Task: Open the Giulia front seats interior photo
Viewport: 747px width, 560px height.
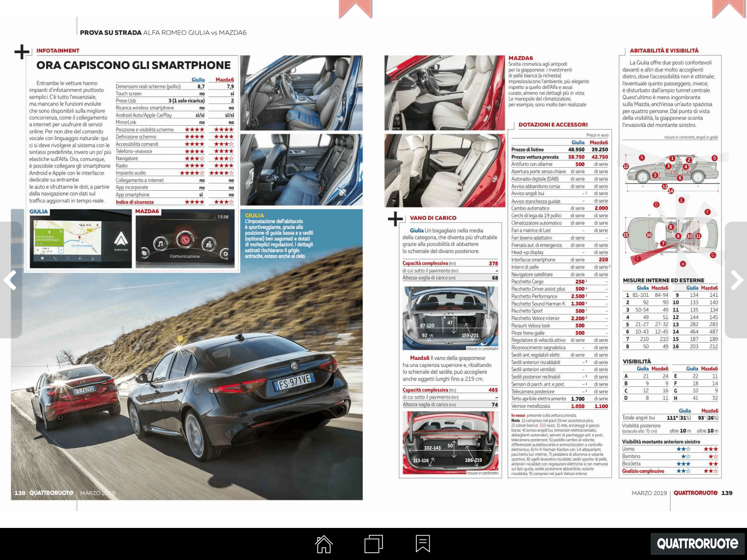Action: [x=301, y=93]
